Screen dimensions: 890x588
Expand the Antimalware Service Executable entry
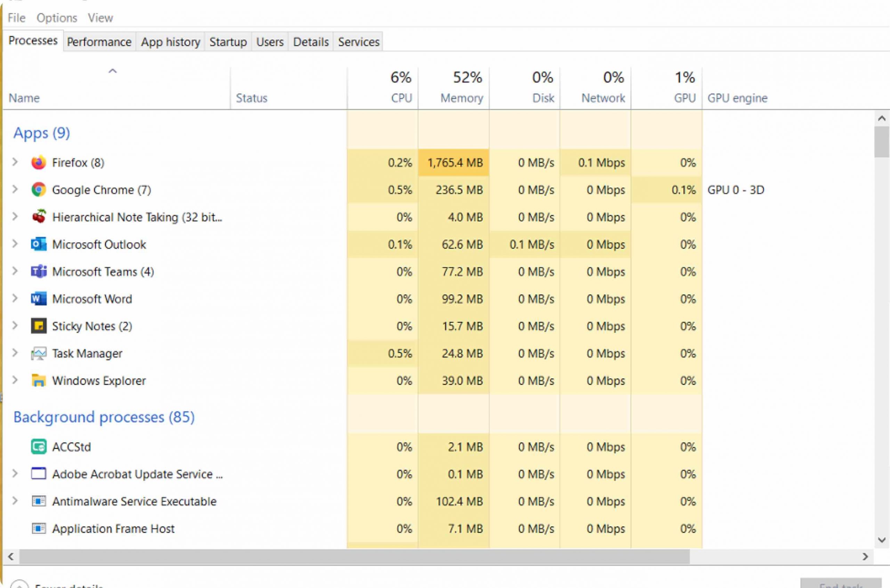(x=15, y=501)
